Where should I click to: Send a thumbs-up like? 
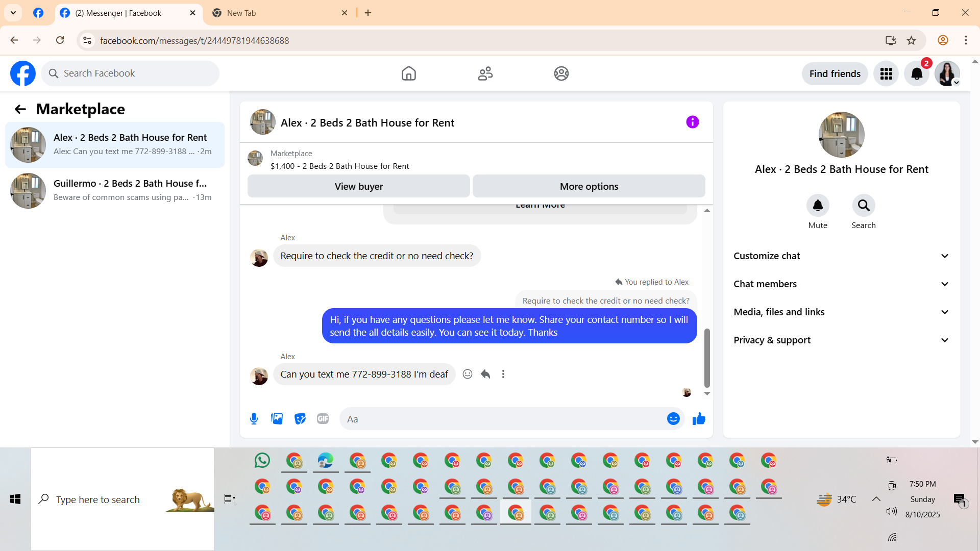(699, 419)
